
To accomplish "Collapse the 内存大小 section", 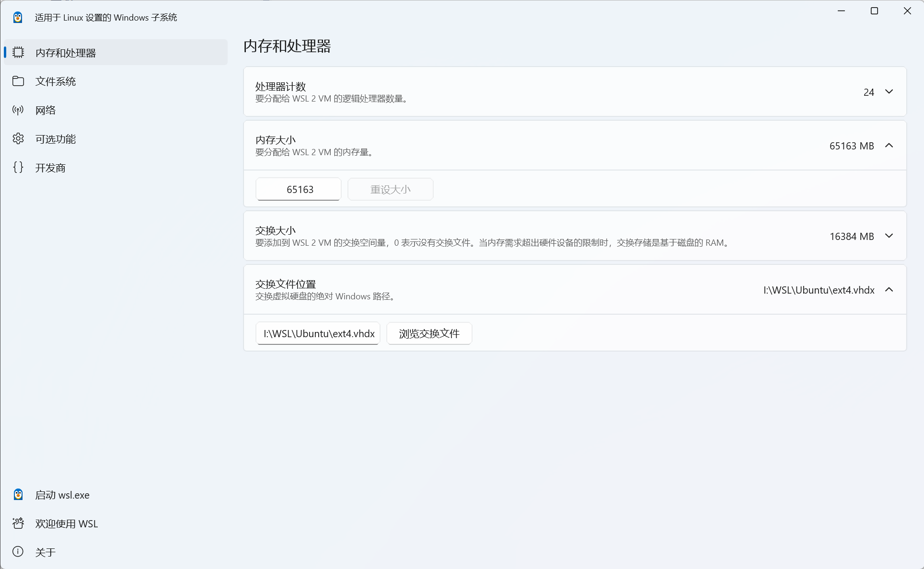I will coord(889,146).
